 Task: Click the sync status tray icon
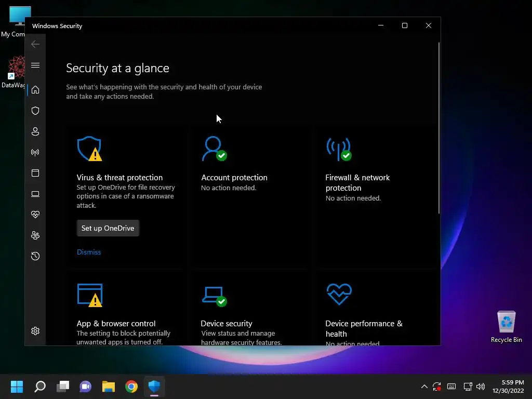[x=437, y=387]
